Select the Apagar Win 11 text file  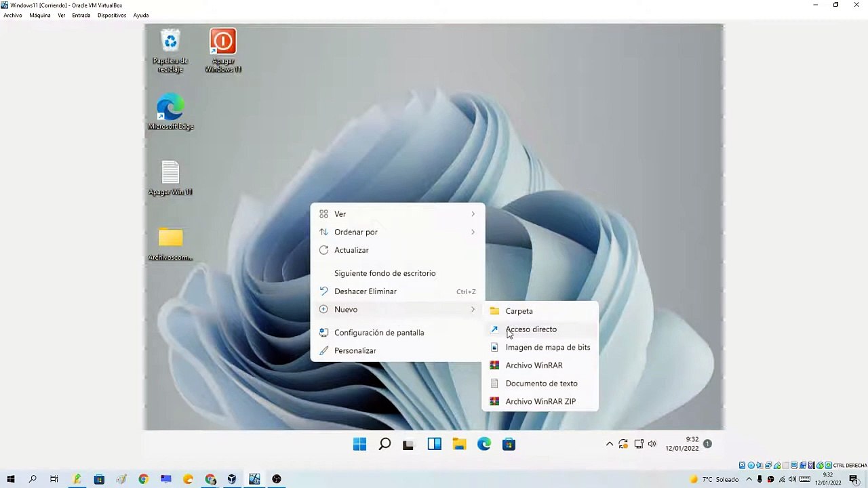pos(170,178)
